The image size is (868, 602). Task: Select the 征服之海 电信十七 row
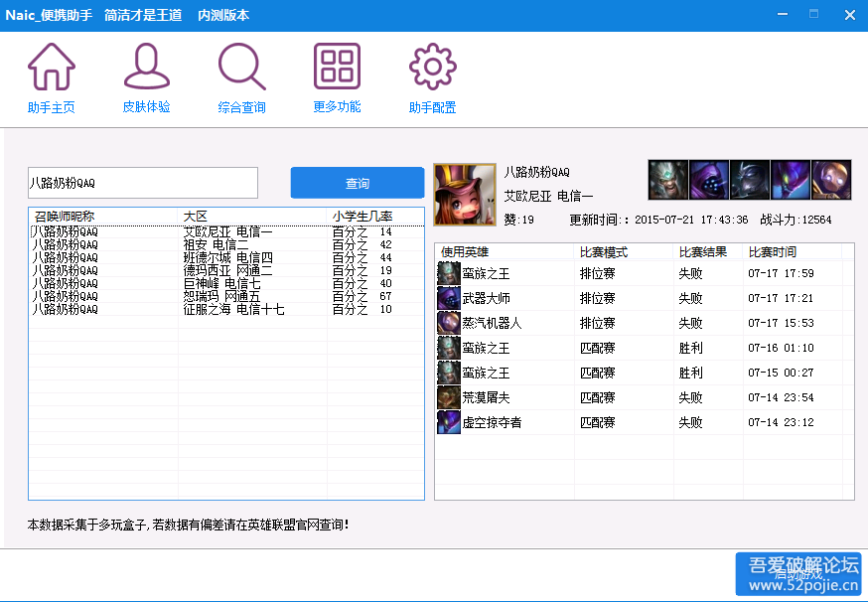(227, 309)
